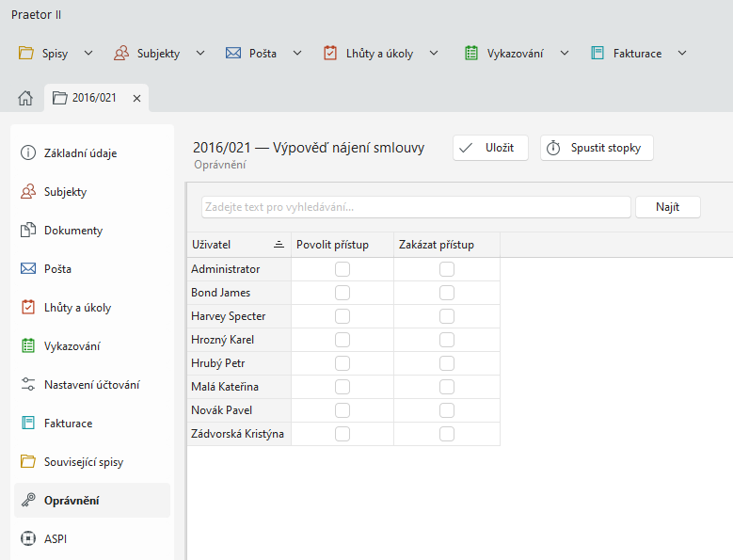The image size is (733, 560).
Task: Enable Povolit přístup for Administrator
Action: (x=343, y=269)
